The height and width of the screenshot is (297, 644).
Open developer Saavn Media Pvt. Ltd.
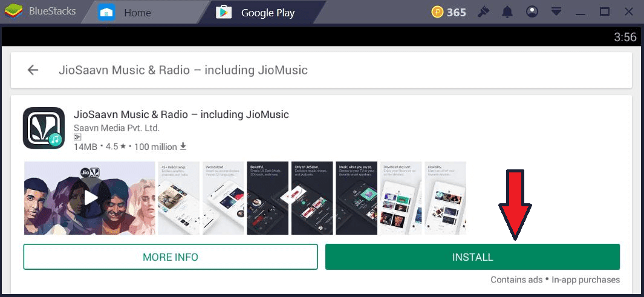pos(116,128)
